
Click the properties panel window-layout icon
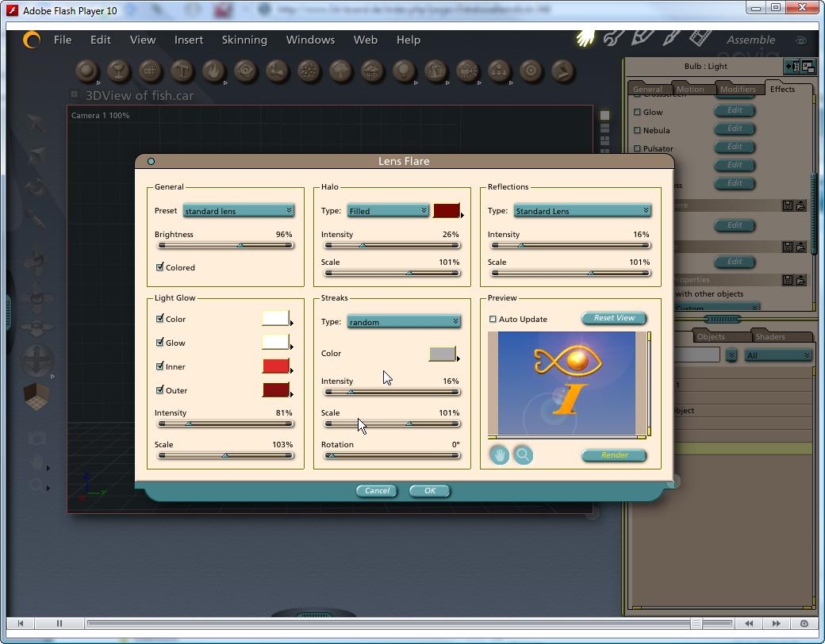click(x=808, y=67)
